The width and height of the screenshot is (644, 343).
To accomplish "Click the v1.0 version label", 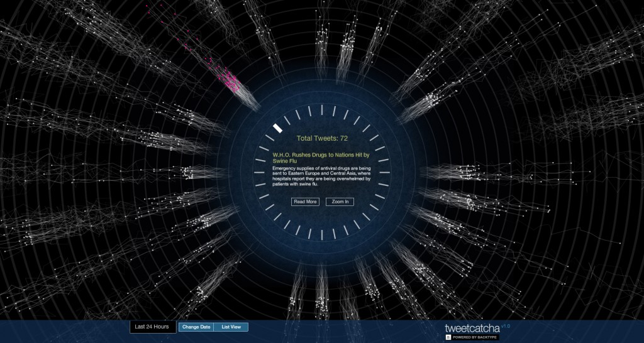I will [506, 326].
